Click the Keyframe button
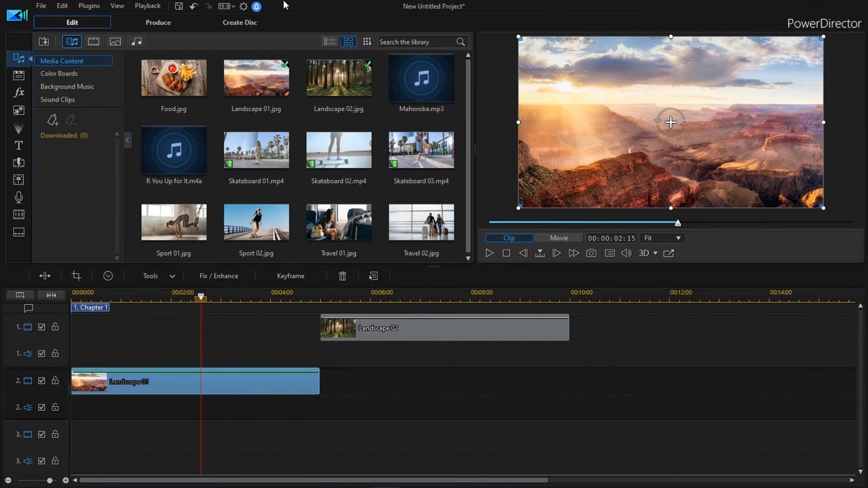868x488 pixels. [291, 276]
